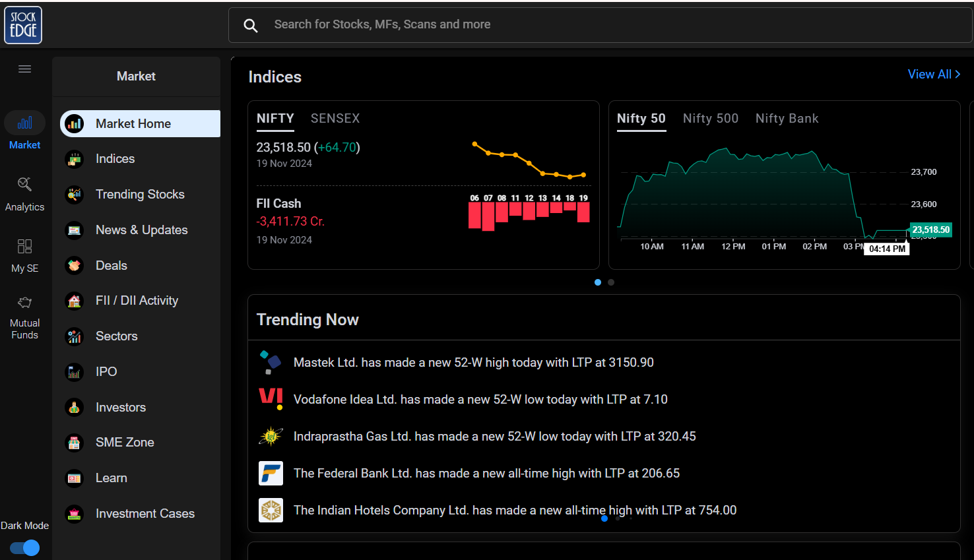The width and height of the screenshot is (974, 560).
Task: Select the Indices sidebar icon
Action: 74,158
